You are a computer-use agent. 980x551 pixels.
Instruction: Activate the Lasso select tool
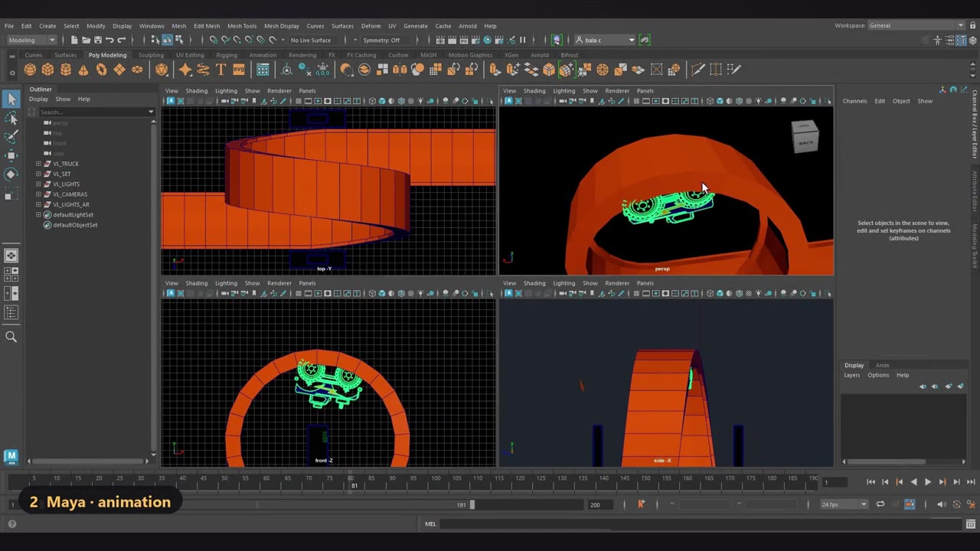[11, 118]
